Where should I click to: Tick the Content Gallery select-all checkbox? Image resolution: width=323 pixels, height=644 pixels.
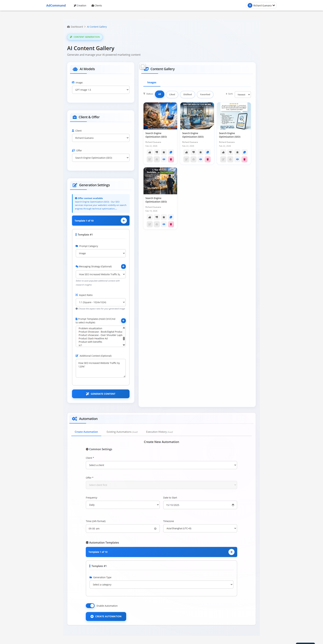point(142,66)
